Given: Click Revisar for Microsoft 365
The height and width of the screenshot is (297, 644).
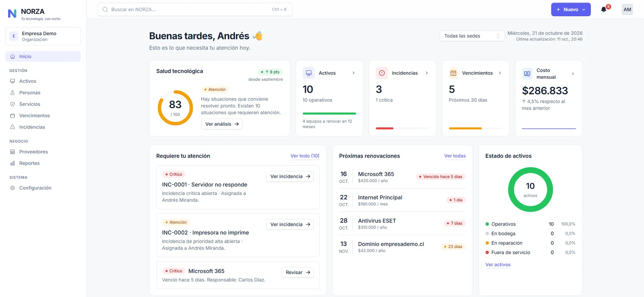Looking at the screenshot, I should pos(298,272).
